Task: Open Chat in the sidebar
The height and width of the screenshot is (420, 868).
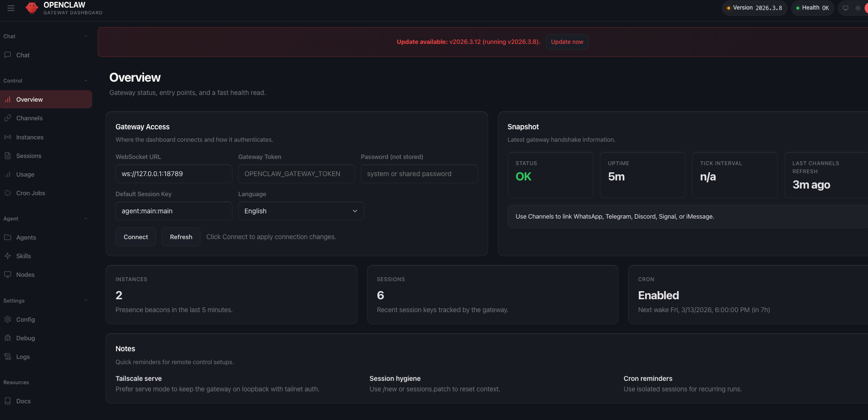Action: click(x=46, y=55)
